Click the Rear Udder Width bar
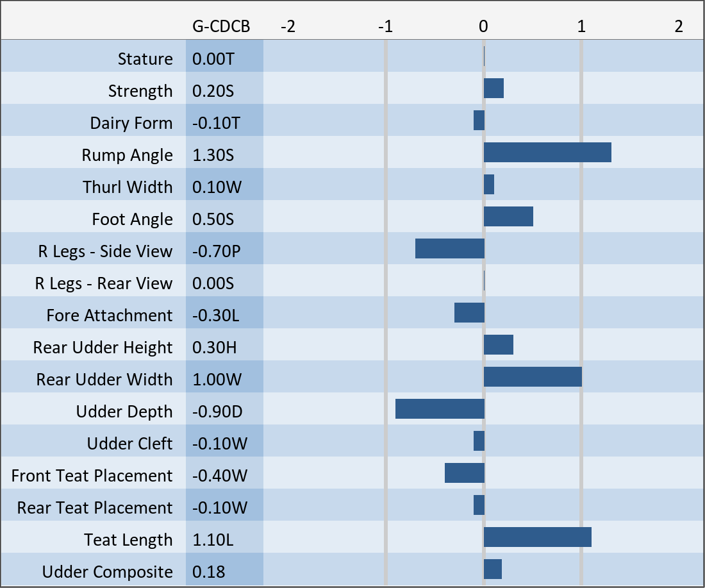The width and height of the screenshot is (705, 588). pyautogui.click(x=533, y=377)
